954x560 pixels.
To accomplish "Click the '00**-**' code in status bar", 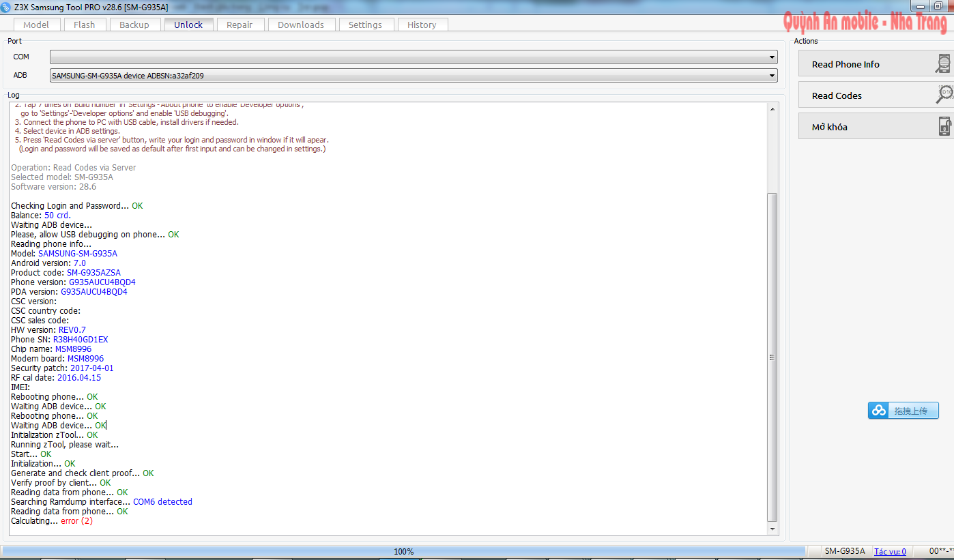I will [941, 551].
